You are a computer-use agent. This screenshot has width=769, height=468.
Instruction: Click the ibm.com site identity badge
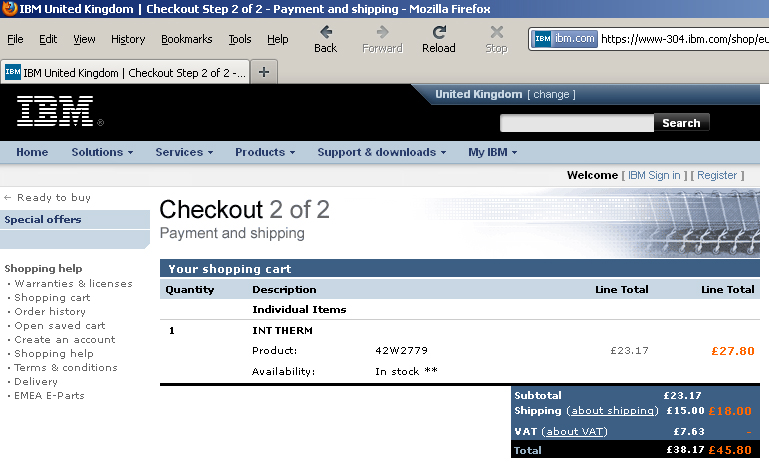coord(564,39)
